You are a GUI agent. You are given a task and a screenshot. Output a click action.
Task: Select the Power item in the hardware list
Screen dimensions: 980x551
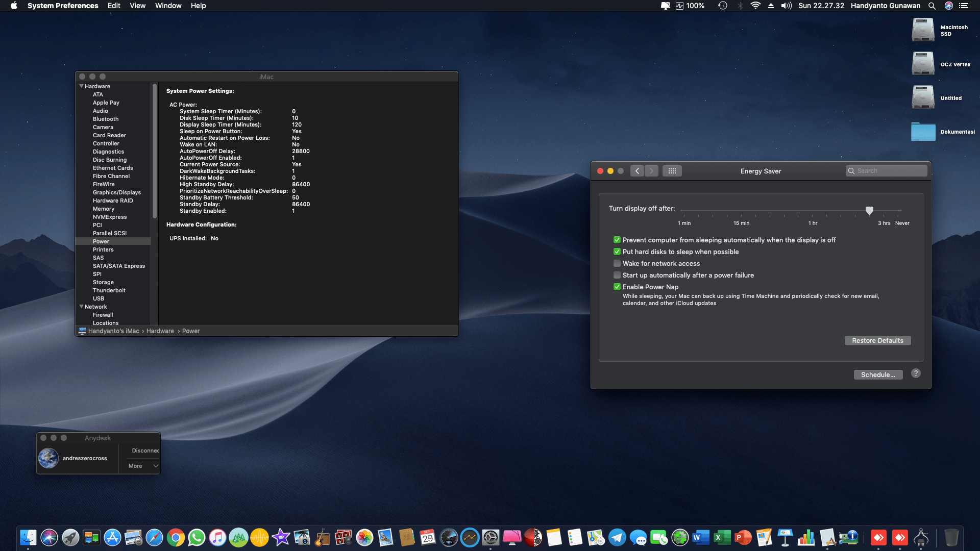coord(101,241)
